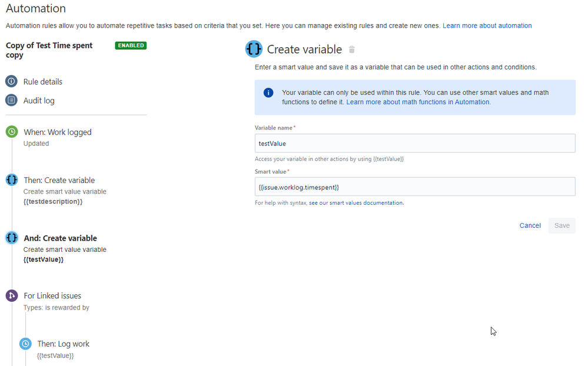This screenshot has width=588, height=366.
Task: Click the blue info icon in the banner
Action: [x=268, y=92]
